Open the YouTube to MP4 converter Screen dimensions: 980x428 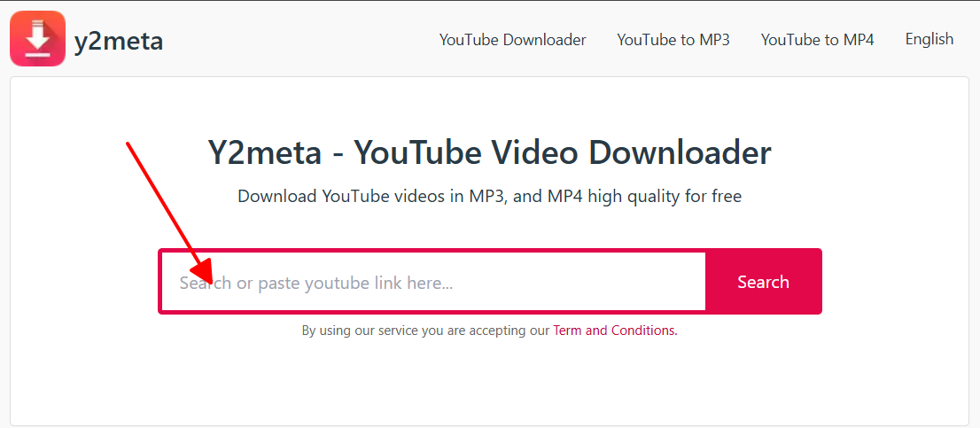817,40
